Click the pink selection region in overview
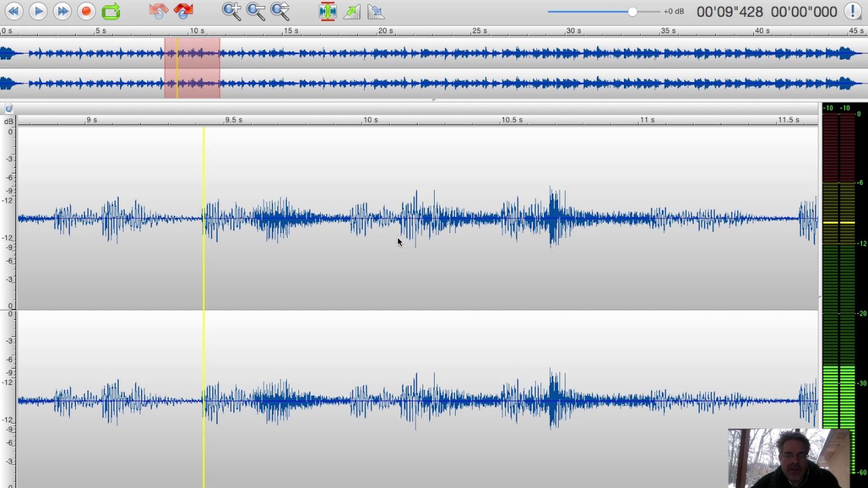 click(x=192, y=68)
